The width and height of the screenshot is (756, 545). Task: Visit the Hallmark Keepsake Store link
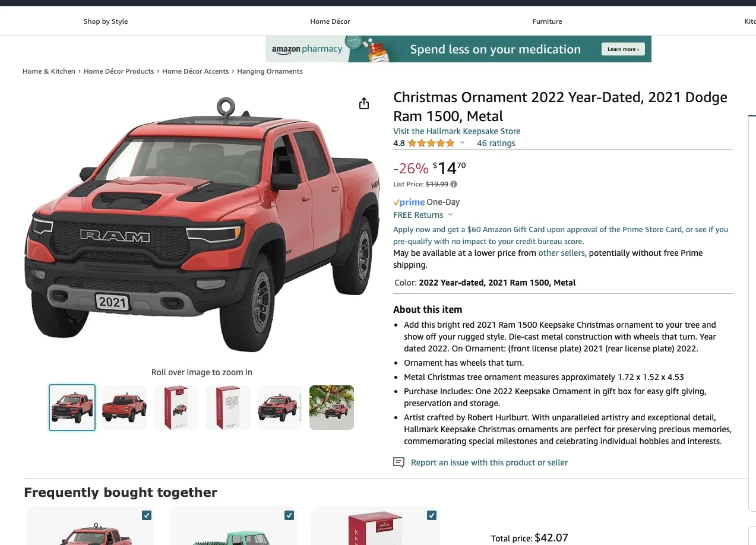pyautogui.click(x=457, y=131)
